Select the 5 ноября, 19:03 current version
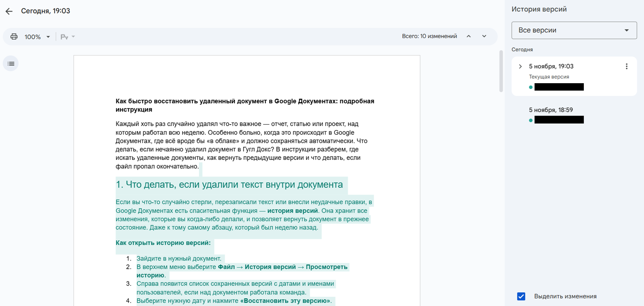 pyautogui.click(x=551, y=66)
